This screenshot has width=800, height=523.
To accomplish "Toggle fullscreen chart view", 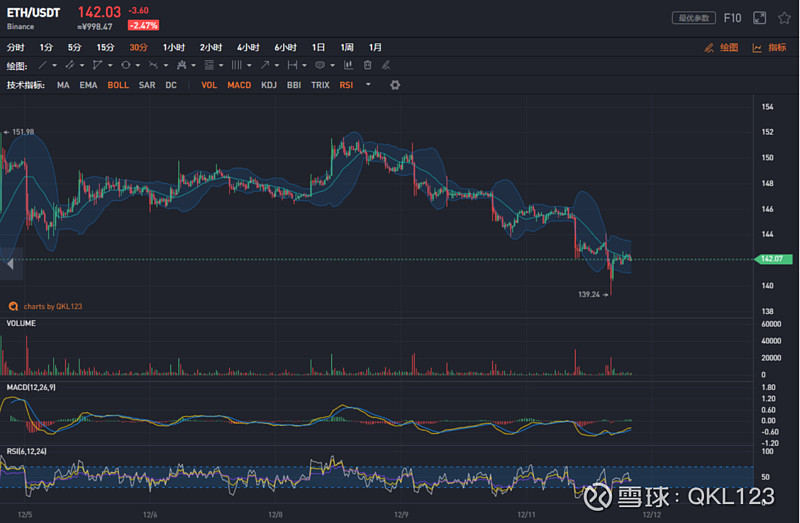I will coord(759,18).
